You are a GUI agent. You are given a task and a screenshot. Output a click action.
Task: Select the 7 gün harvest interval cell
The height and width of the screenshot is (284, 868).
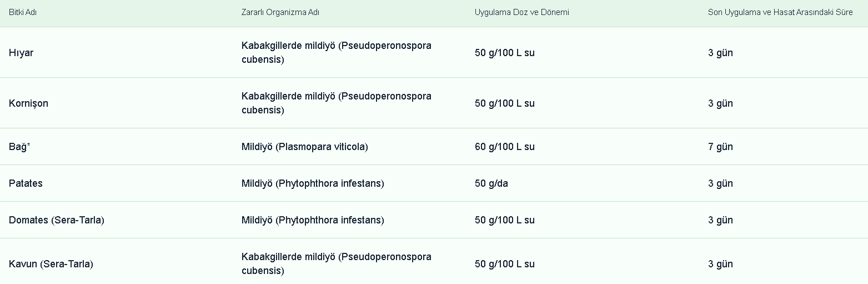pos(720,147)
